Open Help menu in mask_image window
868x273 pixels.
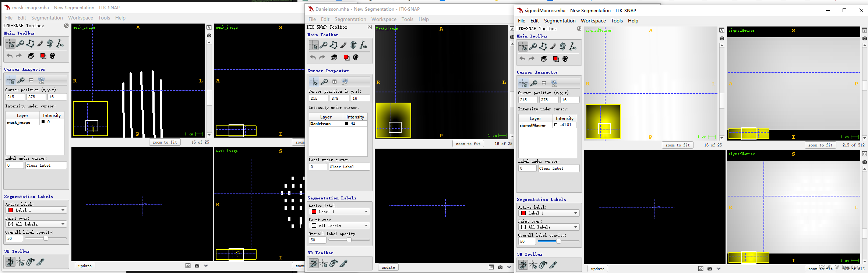point(120,18)
